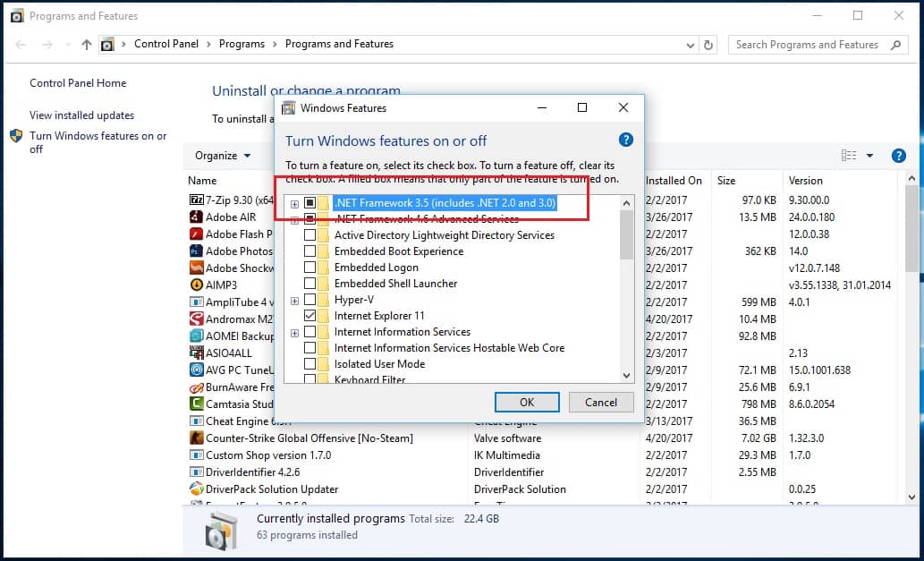Click the Counter-Strike Global Offensive icon
Viewport: 924px width, 561px height.
[196, 438]
